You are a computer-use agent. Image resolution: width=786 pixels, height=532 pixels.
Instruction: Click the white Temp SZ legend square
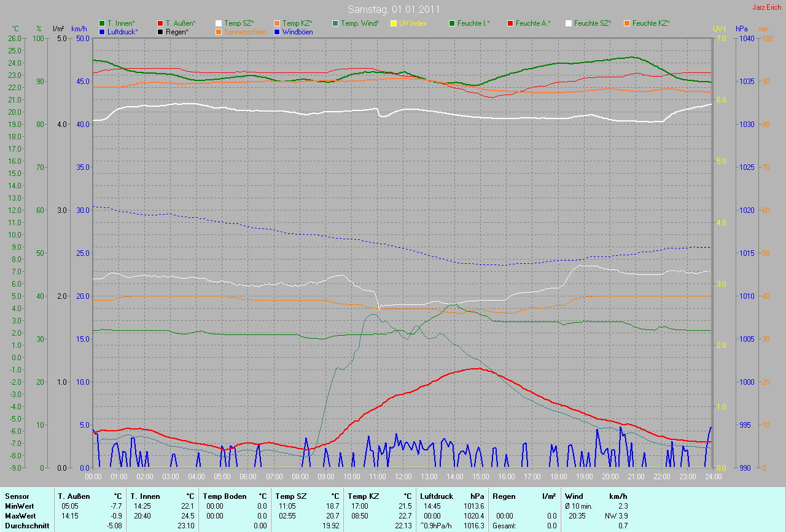(x=219, y=23)
